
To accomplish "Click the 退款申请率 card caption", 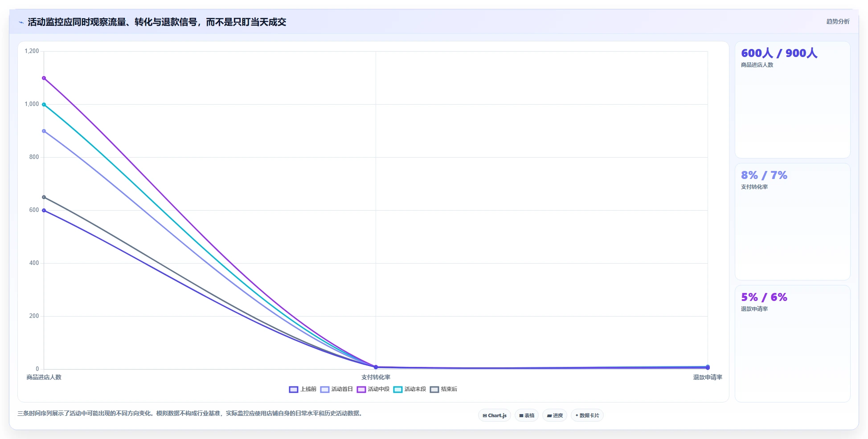I will tap(754, 309).
